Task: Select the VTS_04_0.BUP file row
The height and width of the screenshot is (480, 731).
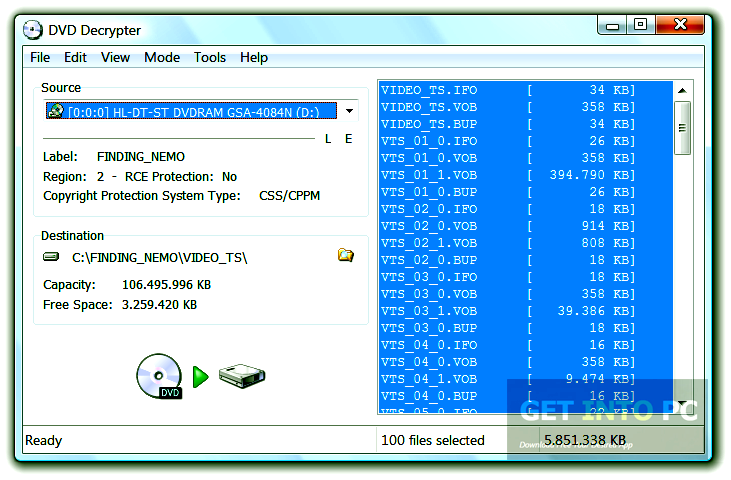Action: [526, 396]
